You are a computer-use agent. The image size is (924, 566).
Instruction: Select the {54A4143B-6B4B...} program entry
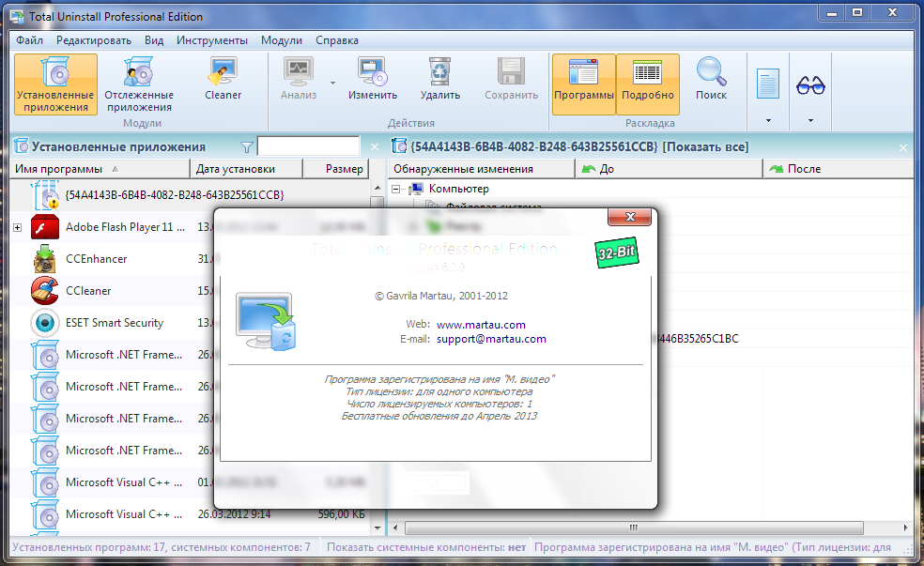[175, 194]
